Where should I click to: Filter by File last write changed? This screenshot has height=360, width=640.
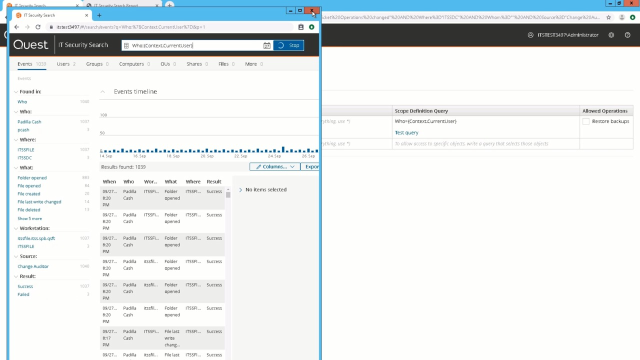point(39,202)
